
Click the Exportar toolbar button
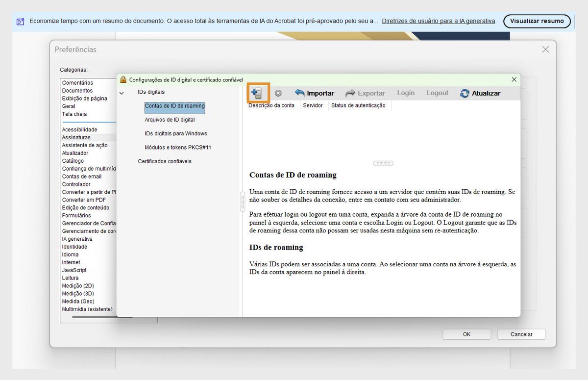[365, 93]
